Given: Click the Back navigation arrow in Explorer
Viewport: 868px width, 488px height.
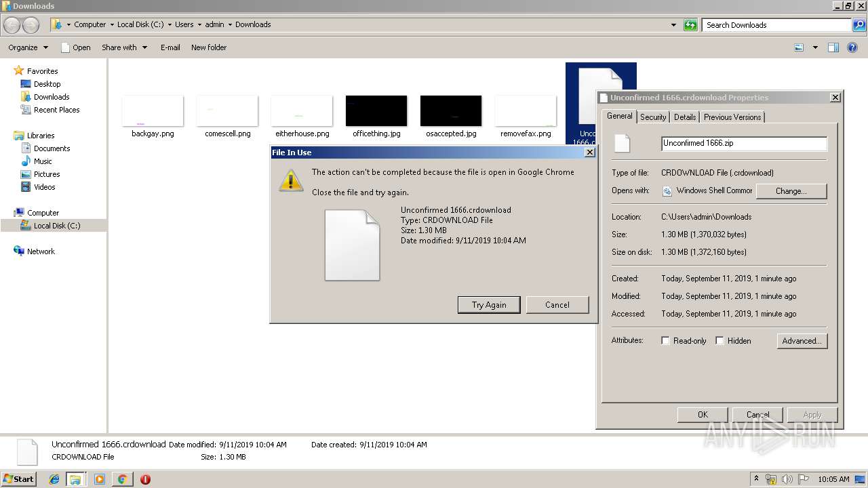Looking at the screenshot, I should pos(12,25).
